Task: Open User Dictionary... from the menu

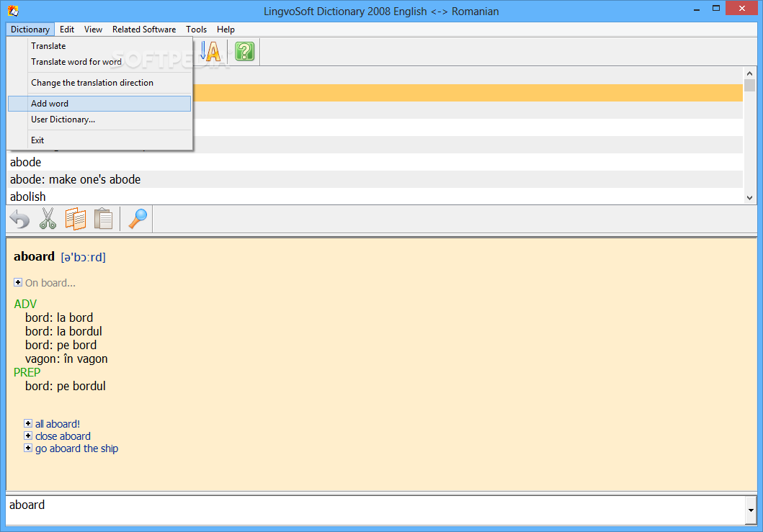Action: pyautogui.click(x=99, y=120)
